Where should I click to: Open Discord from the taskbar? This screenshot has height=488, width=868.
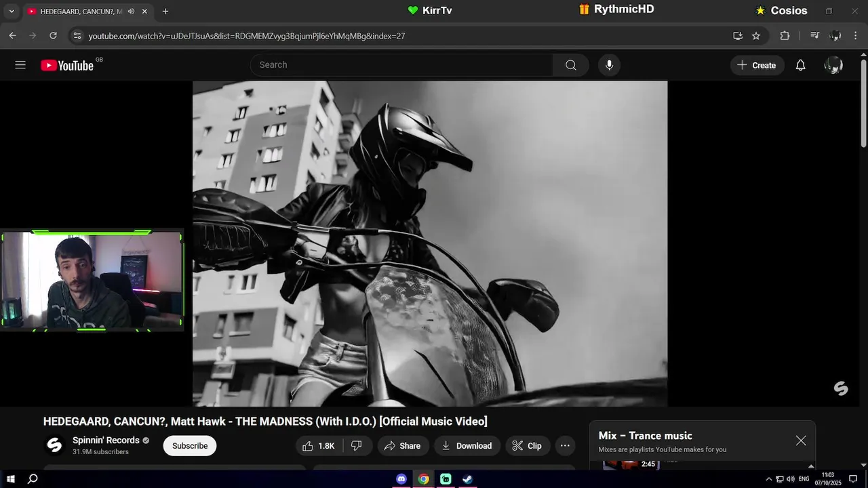(x=401, y=479)
